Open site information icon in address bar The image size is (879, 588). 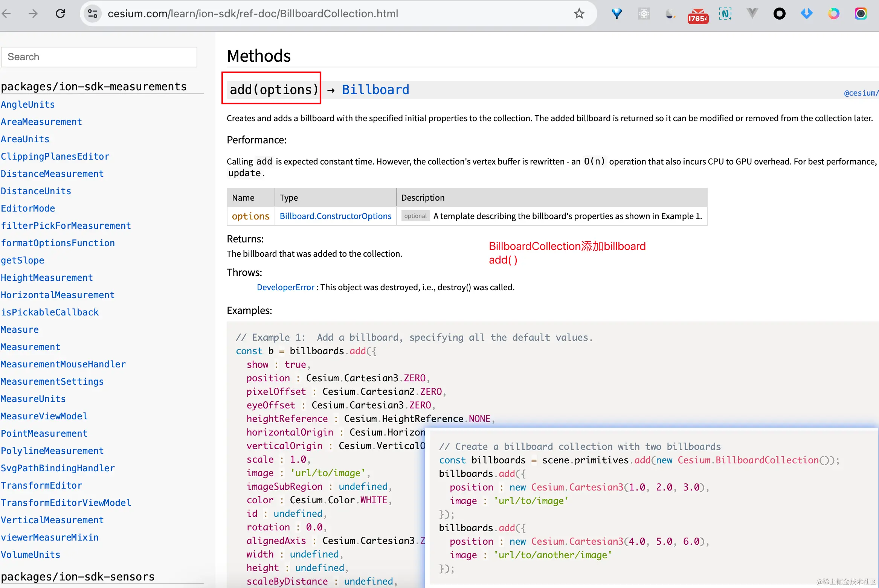click(93, 14)
